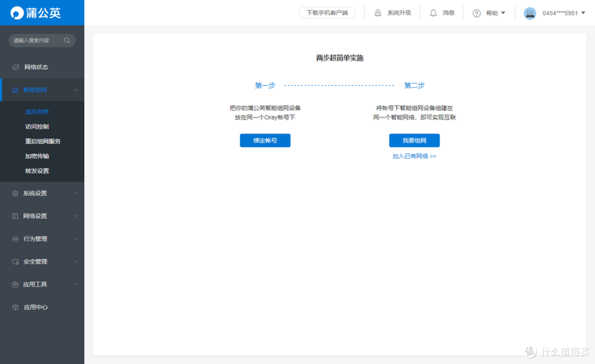Click the 蒲公英 logo in header

click(36, 13)
